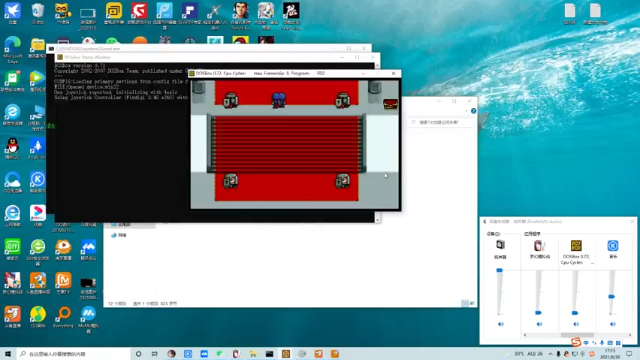Click the File Explorer search box
The height and width of the screenshot is (360, 640).
pyautogui.click(x=441, y=122)
